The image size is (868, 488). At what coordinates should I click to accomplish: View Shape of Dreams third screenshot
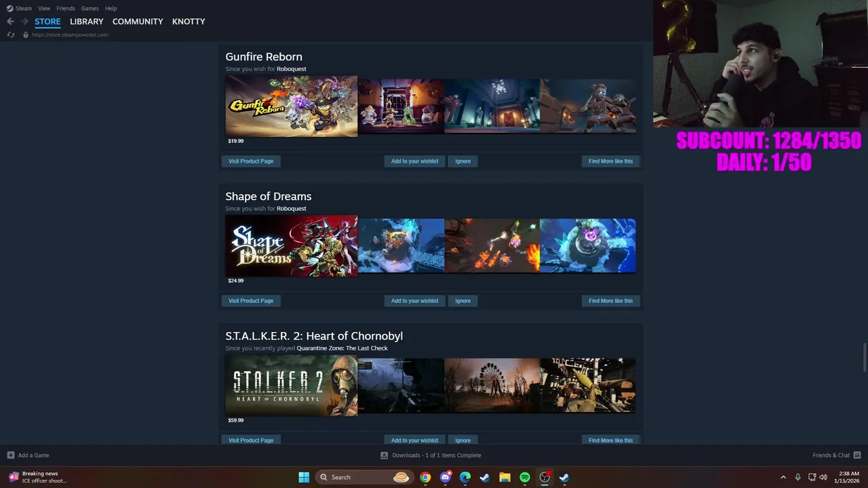click(x=588, y=246)
